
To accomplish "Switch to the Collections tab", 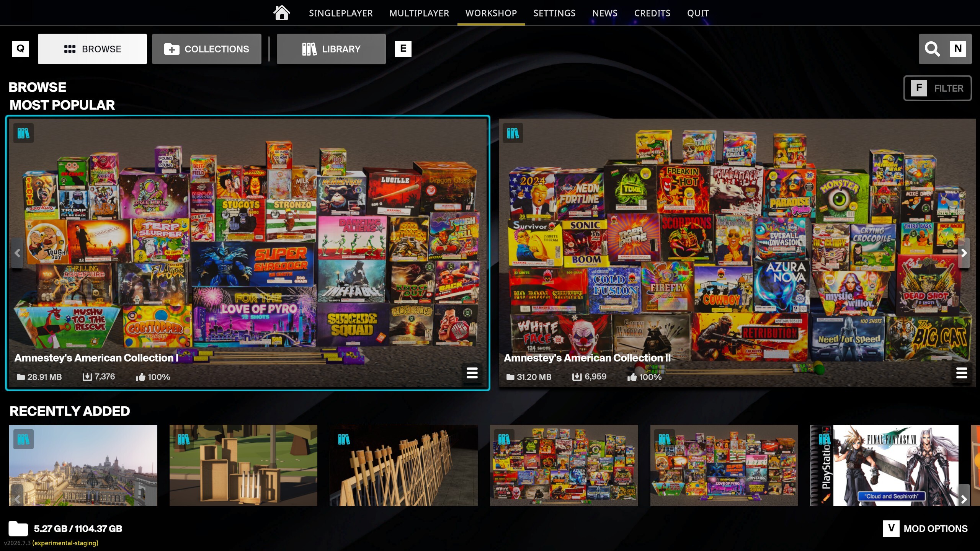I will pyautogui.click(x=207, y=49).
